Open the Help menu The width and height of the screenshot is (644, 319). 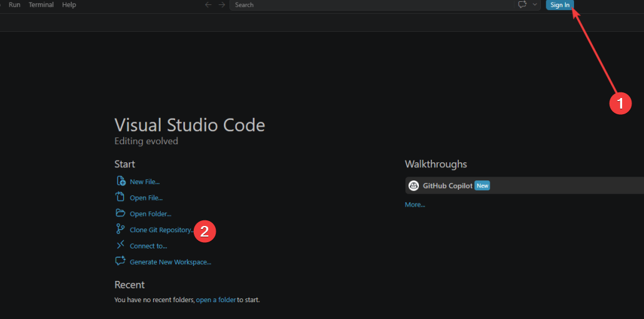point(69,5)
